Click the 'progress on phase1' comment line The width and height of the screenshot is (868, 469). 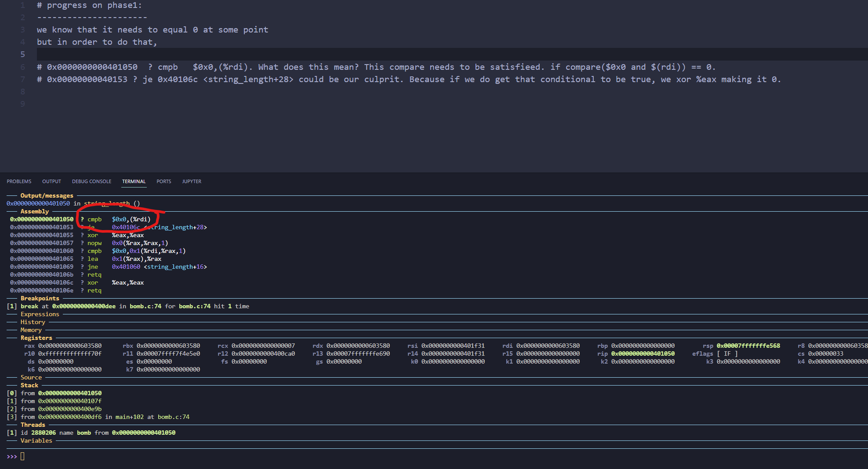point(89,5)
